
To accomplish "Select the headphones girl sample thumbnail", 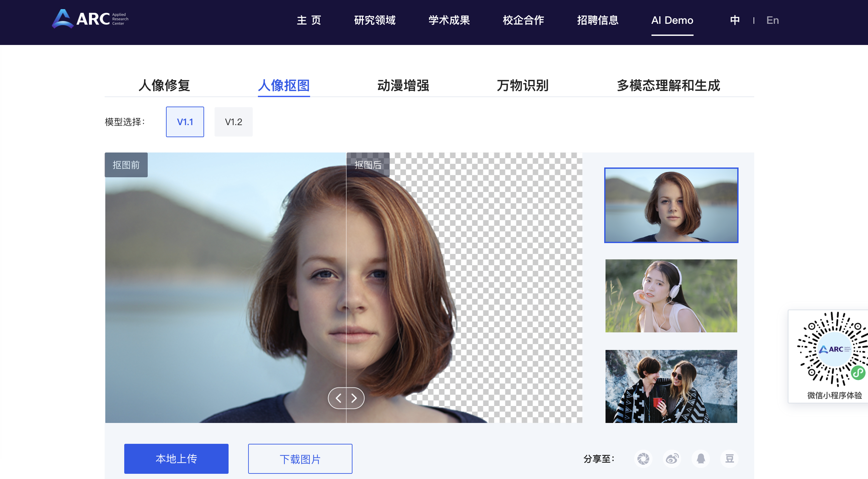I will (671, 296).
